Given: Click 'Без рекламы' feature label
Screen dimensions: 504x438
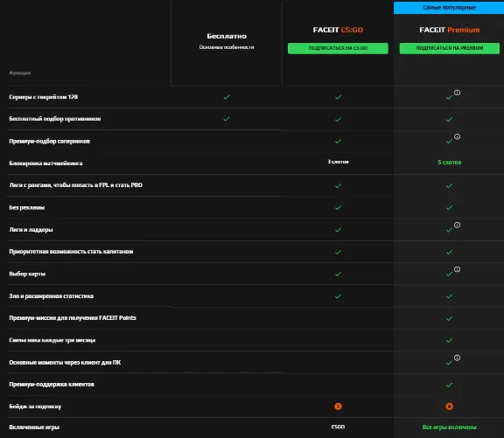Looking at the screenshot, I should pos(26,208).
